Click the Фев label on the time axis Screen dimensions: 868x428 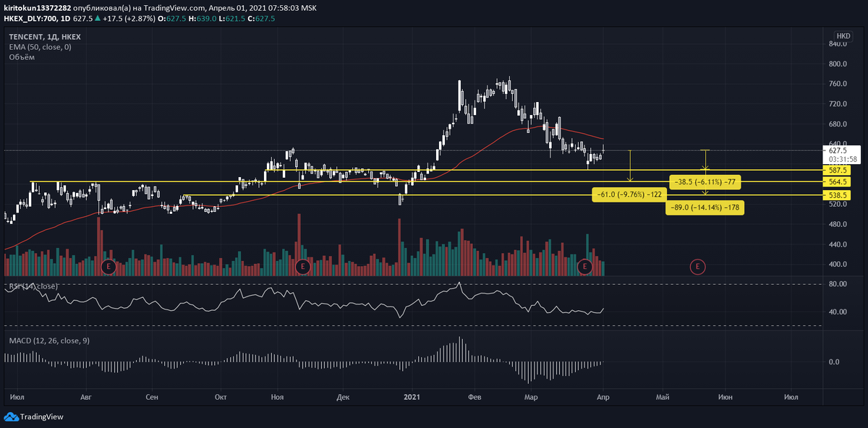[475, 398]
